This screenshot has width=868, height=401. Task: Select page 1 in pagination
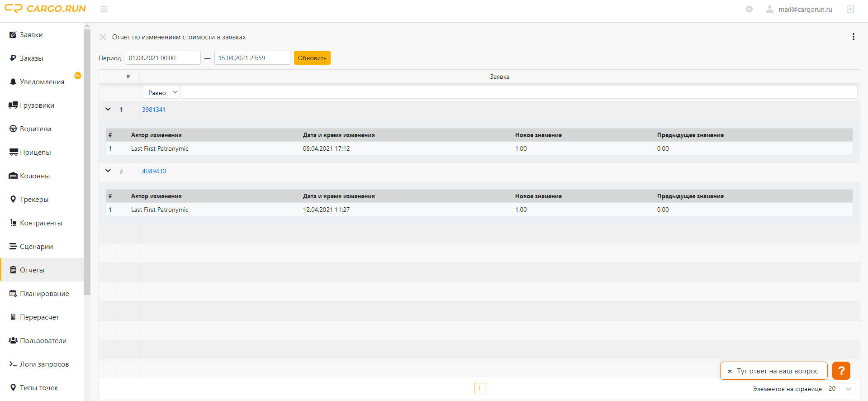(479, 388)
